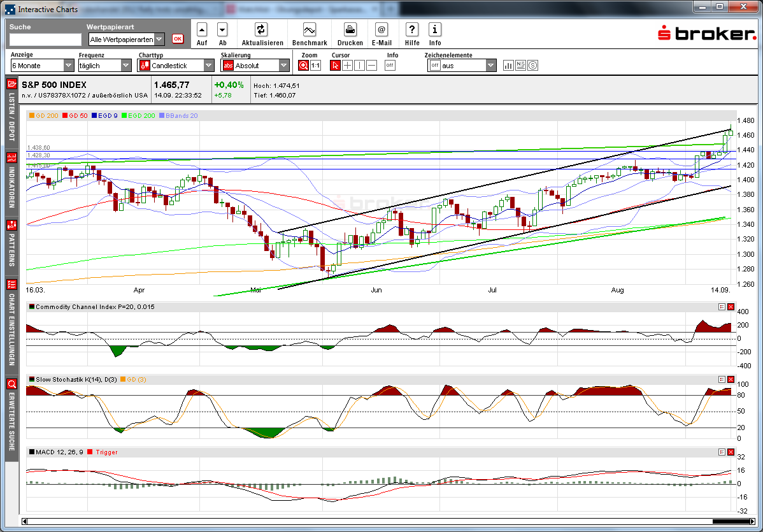Refresh chart with Aktualisieren
Image resolution: width=763 pixels, height=532 pixels.
point(261,30)
